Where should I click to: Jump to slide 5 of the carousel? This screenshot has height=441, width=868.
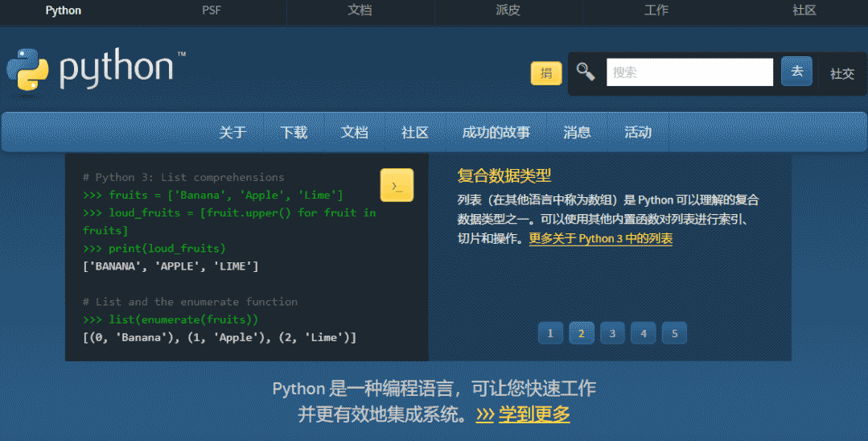coord(674,333)
